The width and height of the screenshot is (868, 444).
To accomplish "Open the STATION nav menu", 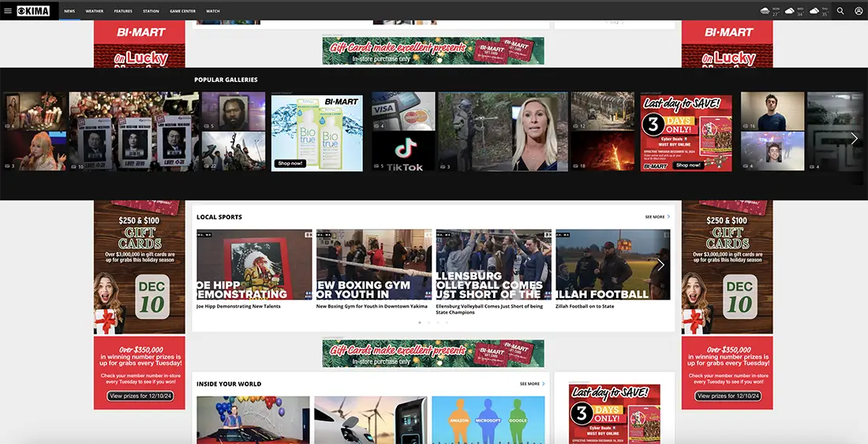I will (x=151, y=11).
